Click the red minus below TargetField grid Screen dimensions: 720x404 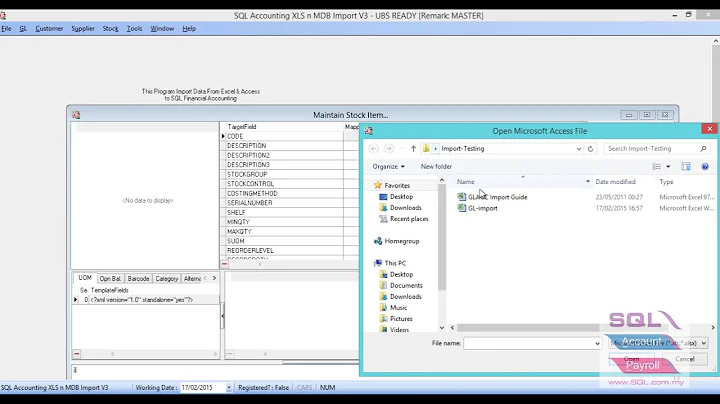tap(224, 264)
